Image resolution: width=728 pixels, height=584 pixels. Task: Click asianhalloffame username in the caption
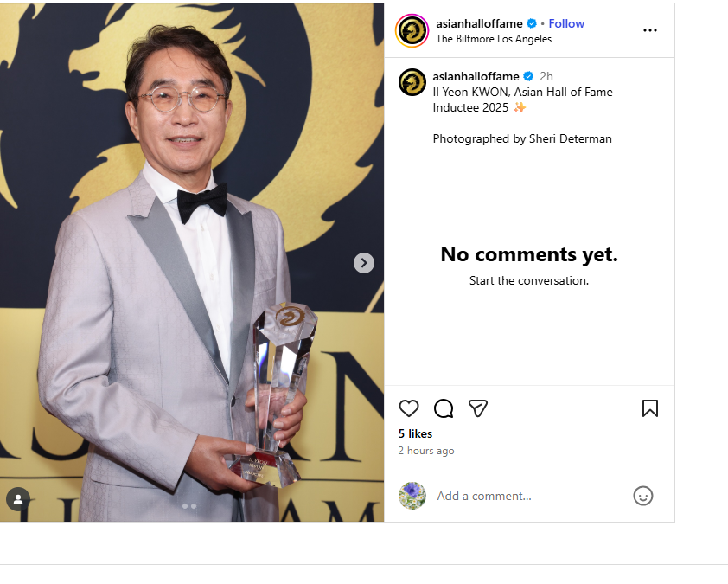(x=476, y=76)
